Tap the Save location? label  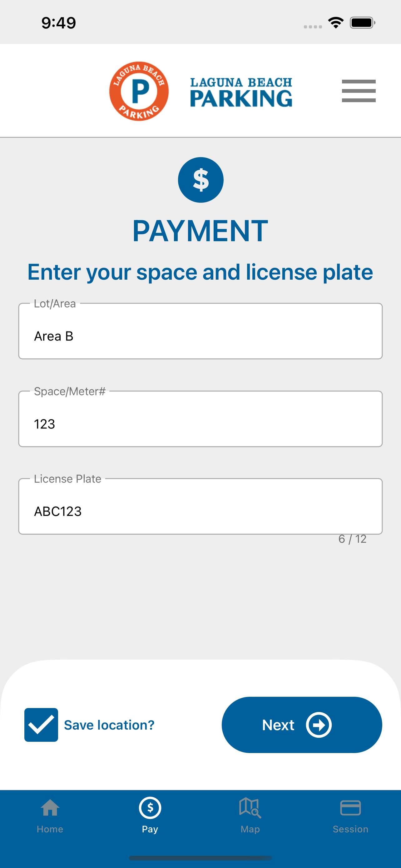click(x=109, y=725)
